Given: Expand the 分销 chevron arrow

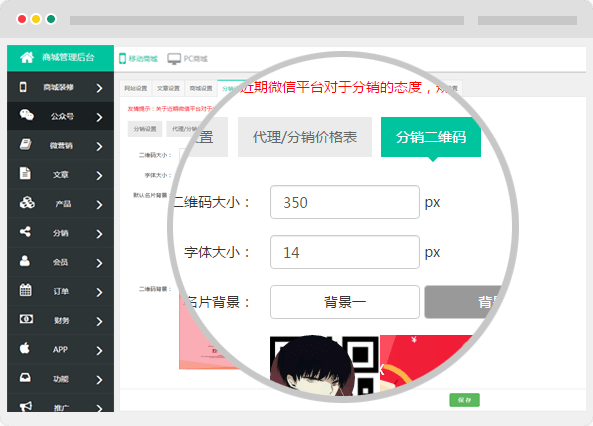Looking at the screenshot, I should pos(99,234).
